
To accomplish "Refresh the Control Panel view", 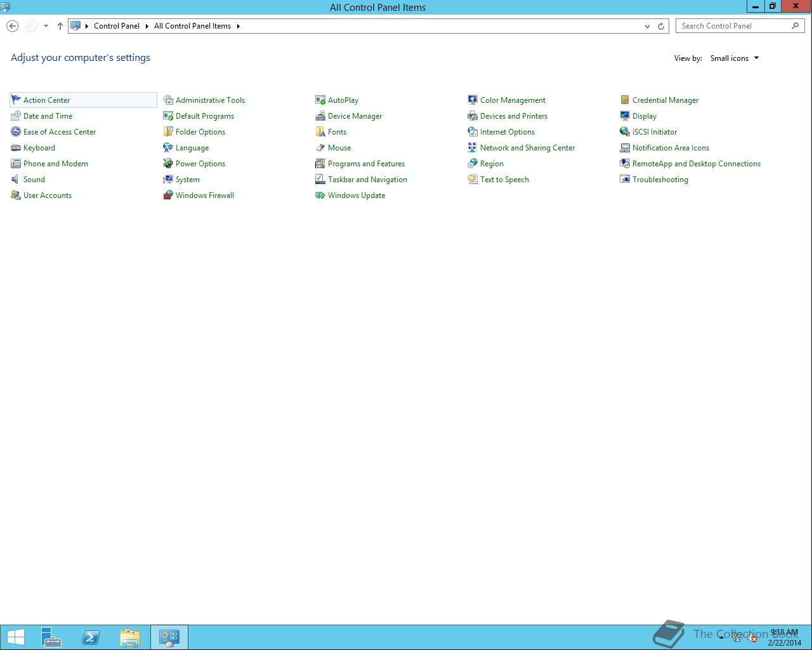I will [661, 26].
